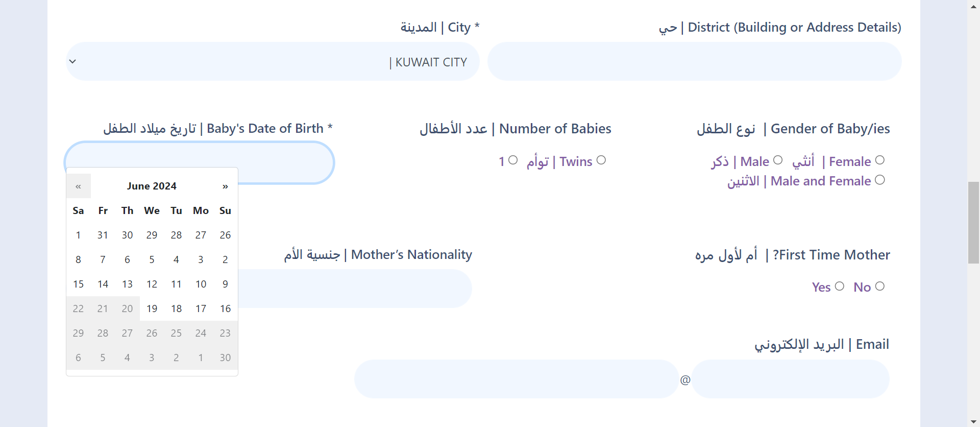Pick June 12 in the calendar
This screenshot has height=427, width=980.
tap(152, 284)
